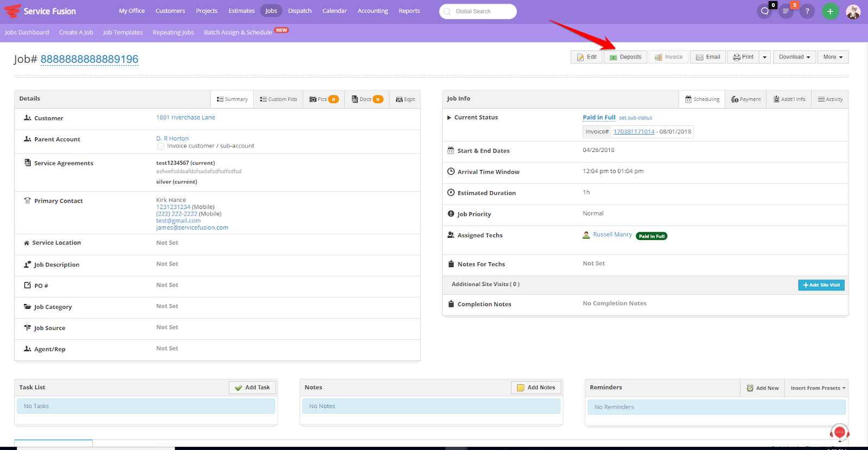The height and width of the screenshot is (450, 868).
Task: Print this job
Action: pyautogui.click(x=743, y=57)
